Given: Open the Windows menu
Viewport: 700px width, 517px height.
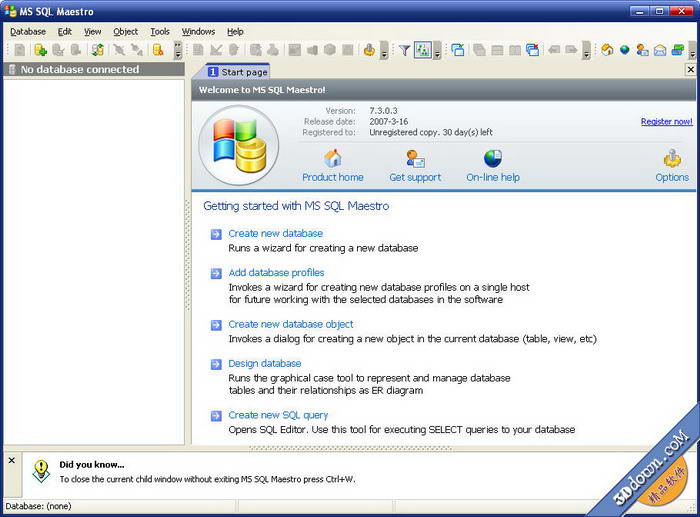Looking at the screenshot, I should [x=198, y=32].
